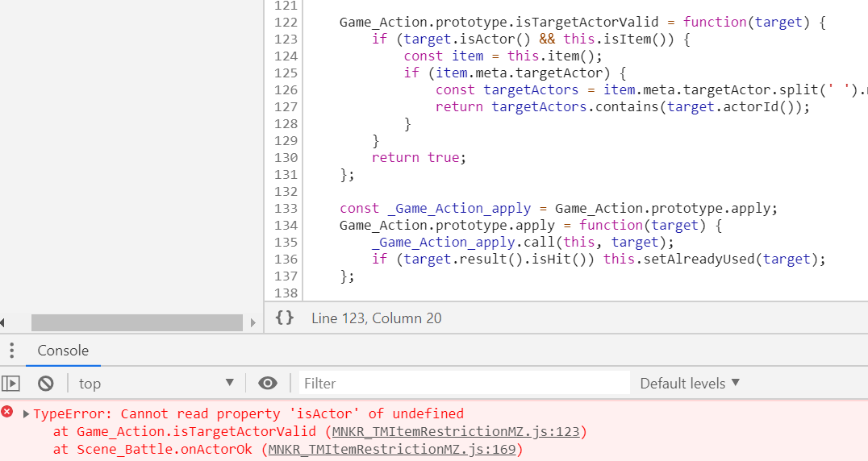Click line number 130 in gutter

coord(286,157)
